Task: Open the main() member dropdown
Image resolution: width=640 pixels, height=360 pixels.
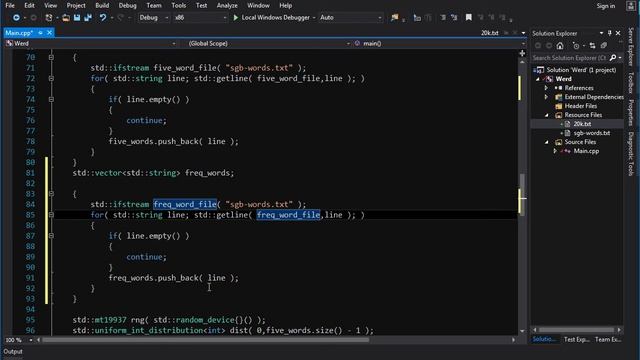Action: (x=439, y=43)
